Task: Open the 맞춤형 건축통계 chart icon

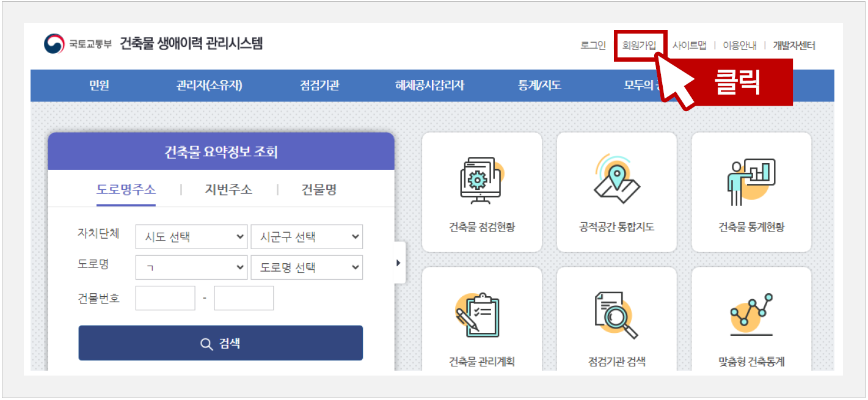Action: click(x=751, y=315)
